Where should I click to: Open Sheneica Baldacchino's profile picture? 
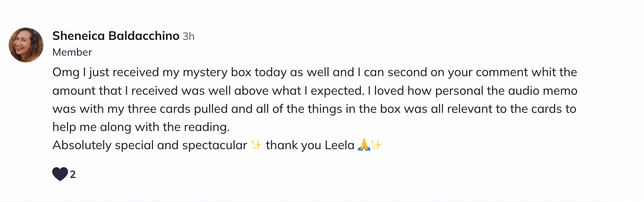[26, 45]
